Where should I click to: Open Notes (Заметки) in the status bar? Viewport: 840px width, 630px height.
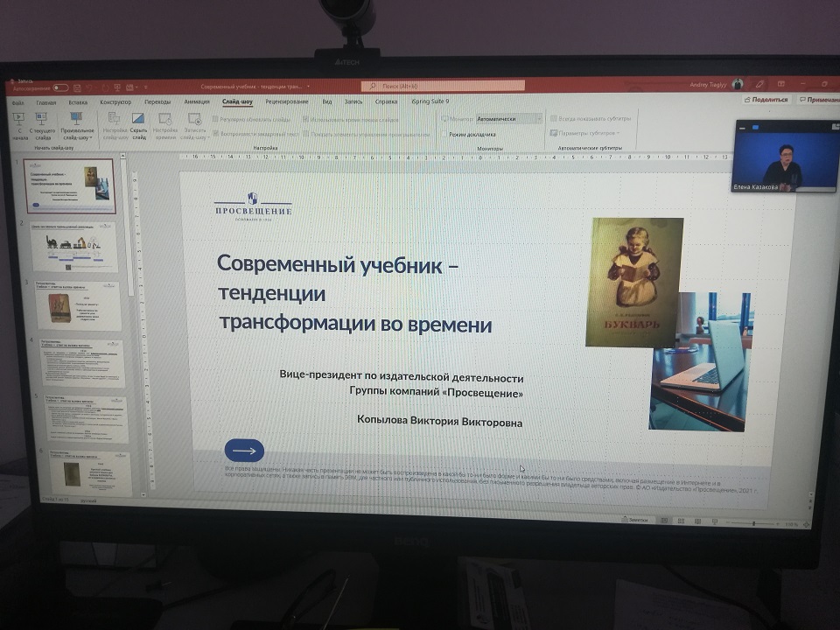[x=635, y=521]
